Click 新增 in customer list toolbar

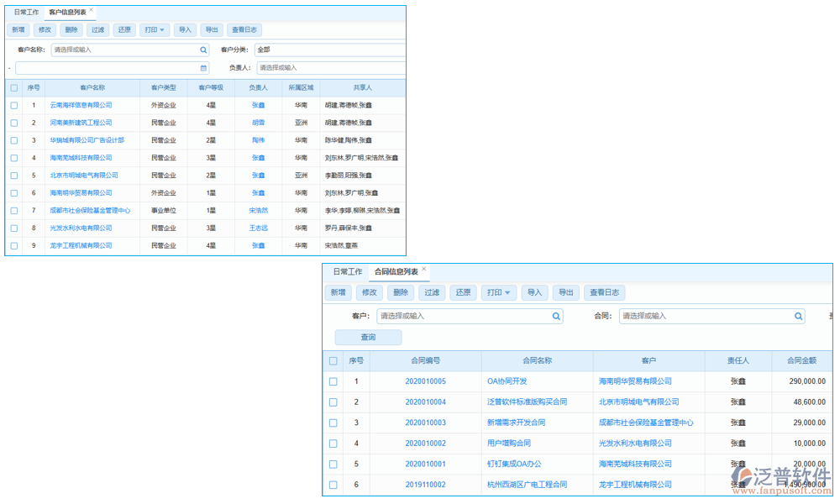(x=17, y=30)
